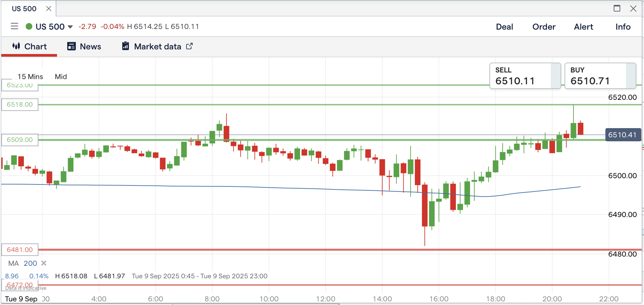This screenshot has height=305, width=644.
Task: Select the red 6481.00 level marker
Action: (x=20, y=250)
